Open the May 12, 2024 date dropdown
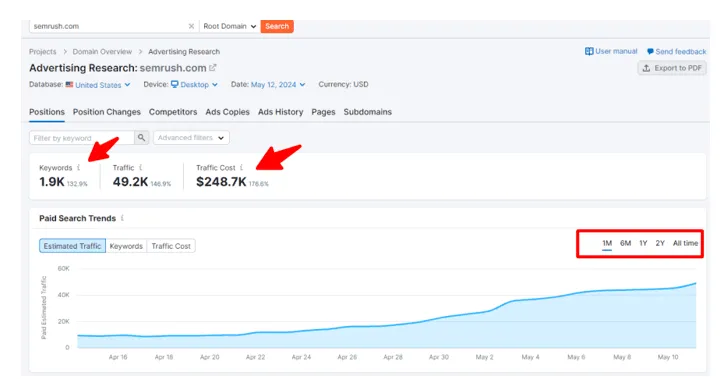Screen dimensions: 720x379 coord(278,85)
